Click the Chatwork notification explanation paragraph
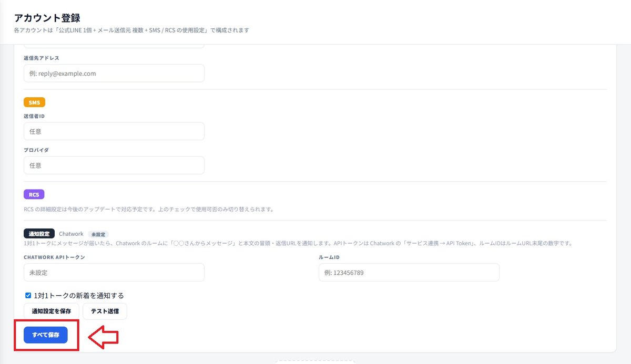631x364 pixels. click(298, 243)
